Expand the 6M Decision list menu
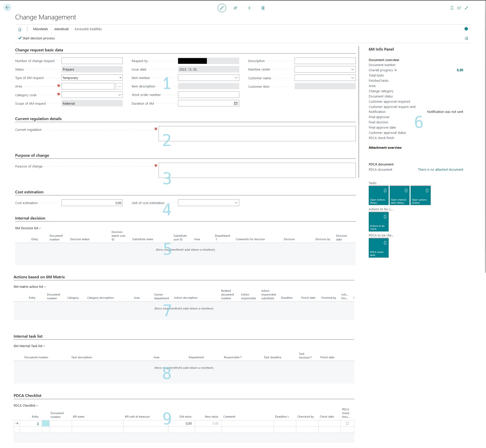This screenshot has width=486, height=448. tap(28, 228)
